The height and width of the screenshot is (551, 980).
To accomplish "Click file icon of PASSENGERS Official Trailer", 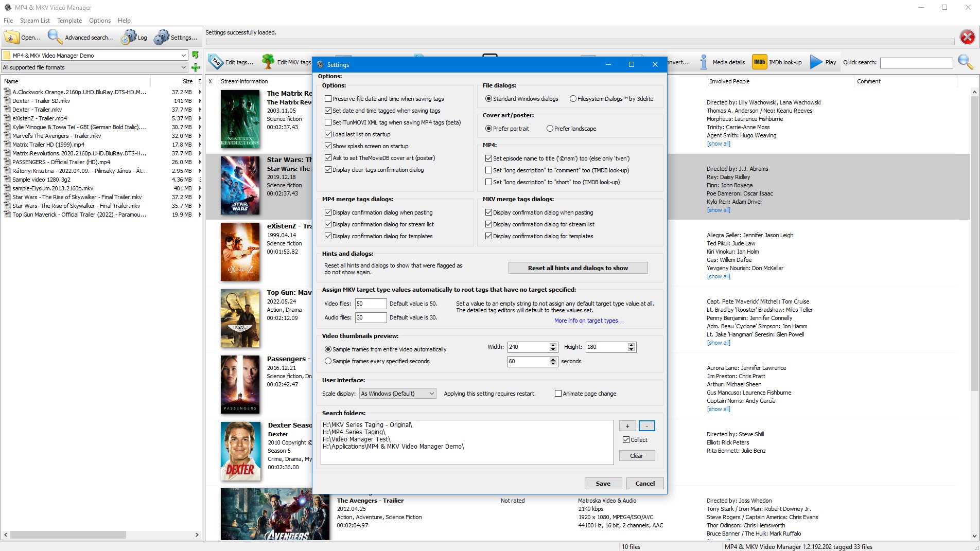I will [x=7, y=162].
